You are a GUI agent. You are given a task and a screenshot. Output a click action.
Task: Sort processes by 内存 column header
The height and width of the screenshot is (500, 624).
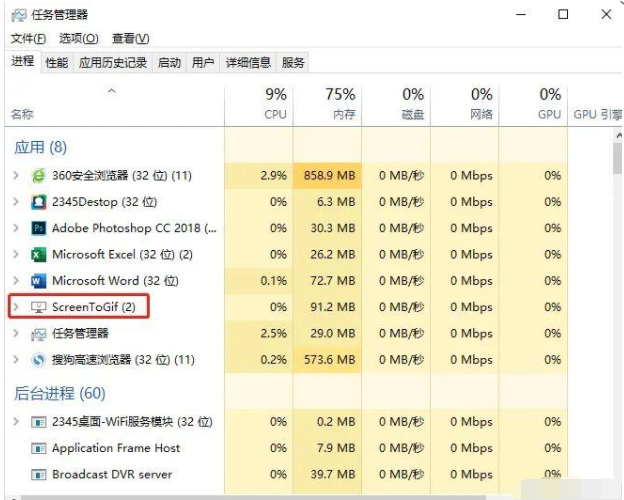340,104
